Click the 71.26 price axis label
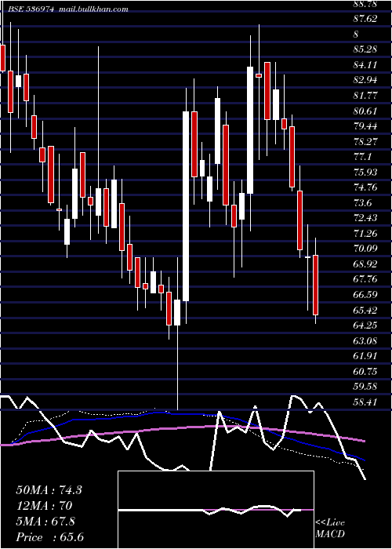The image size is (392, 549). click(365, 234)
